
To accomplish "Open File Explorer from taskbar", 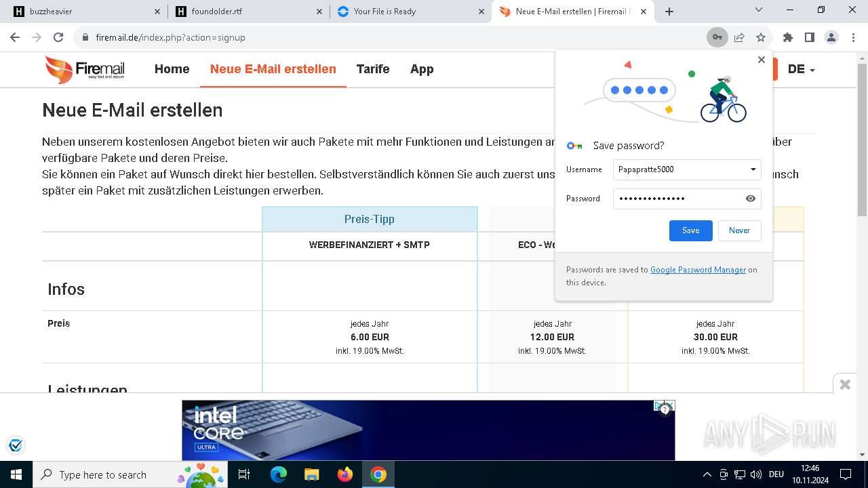I will click(311, 474).
